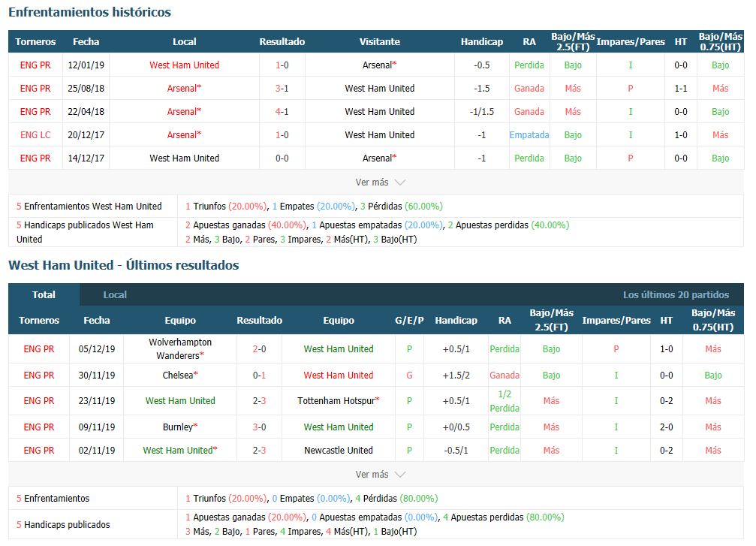756x546 pixels.
Task: Click handicap +1.5/2 in Chelsea row
Action: coord(456,376)
